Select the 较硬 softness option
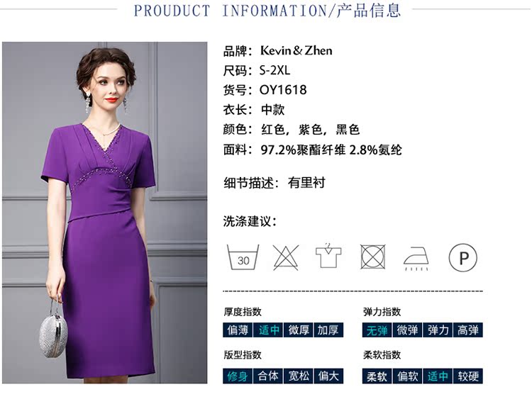The image size is (532, 404). (x=468, y=376)
